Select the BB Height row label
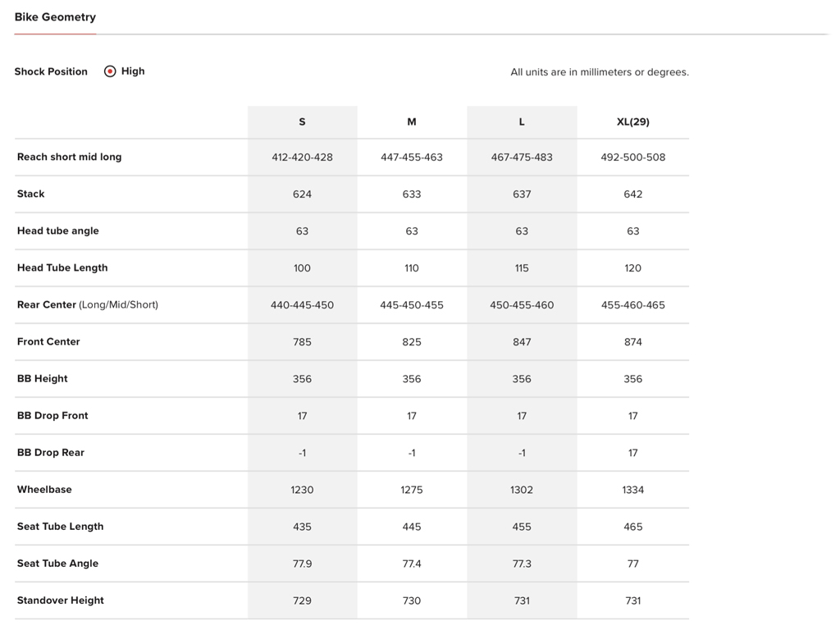The width and height of the screenshot is (840, 630). click(x=43, y=378)
